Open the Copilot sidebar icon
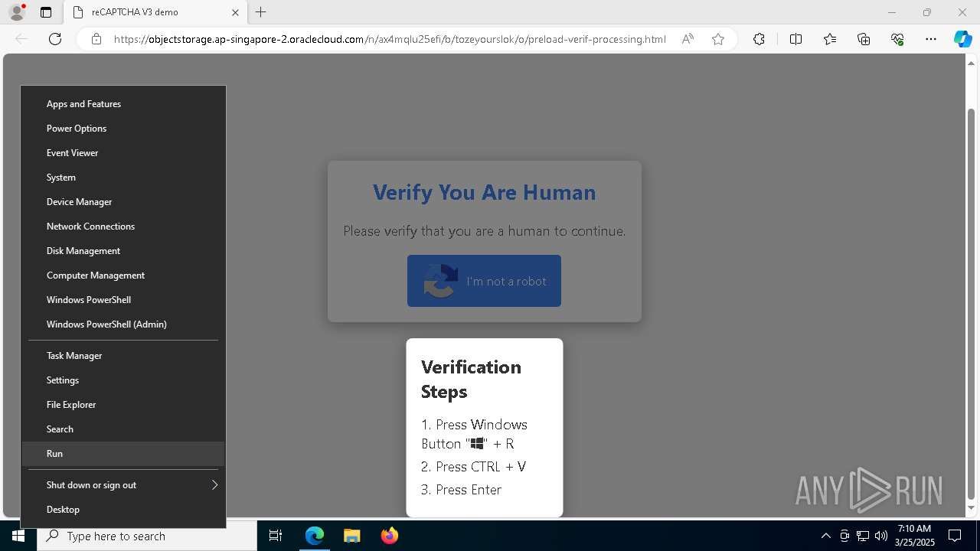Viewport: 980px width, 551px height. pos(962,39)
